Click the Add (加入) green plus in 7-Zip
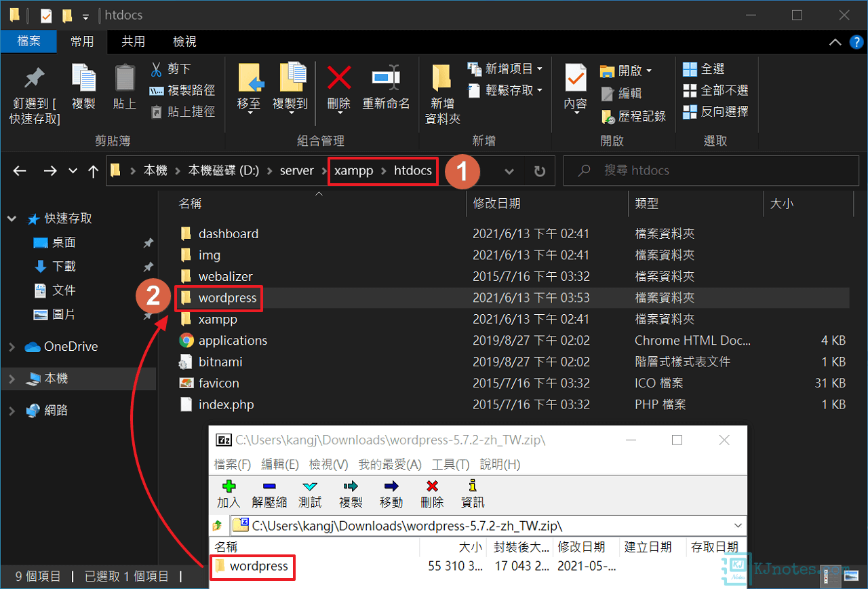This screenshot has width=868, height=589. 229,493
